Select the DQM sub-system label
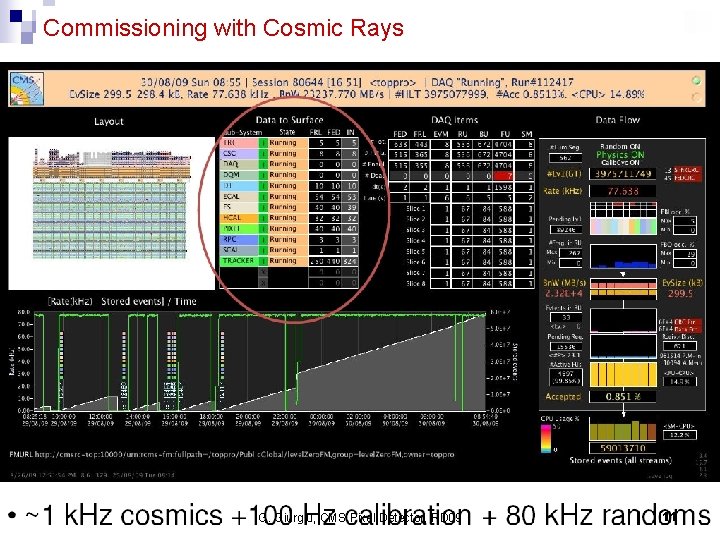Viewport: 720px width, 540px height. [239, 175]
